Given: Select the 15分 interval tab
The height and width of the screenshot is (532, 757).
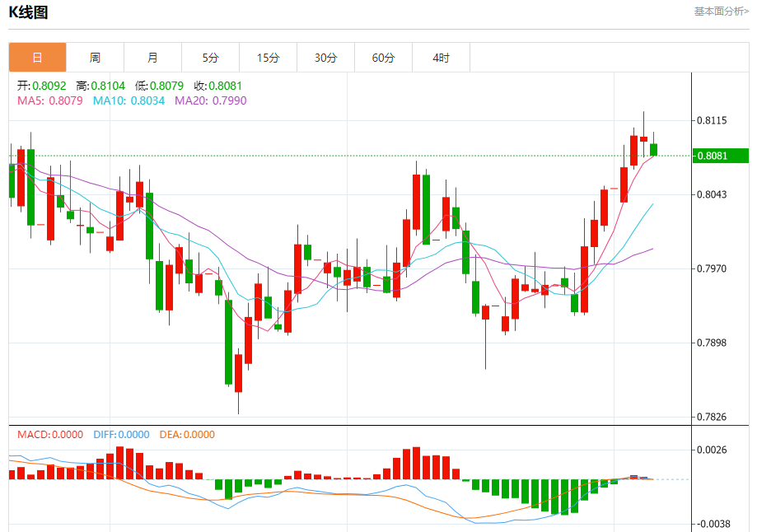Looking at the screenshot, I should (x=268, y=58).
